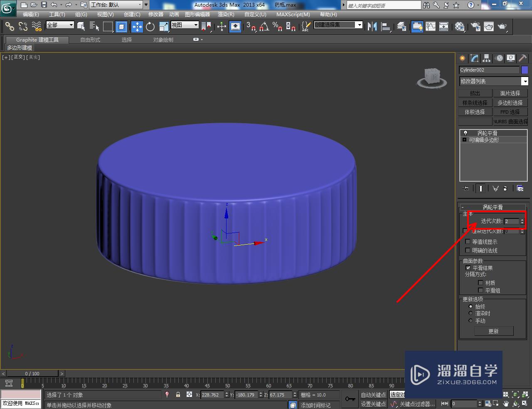This screenshot has height=409, width=532.
Task: Open Render Setup dialog
Action: 475,27
